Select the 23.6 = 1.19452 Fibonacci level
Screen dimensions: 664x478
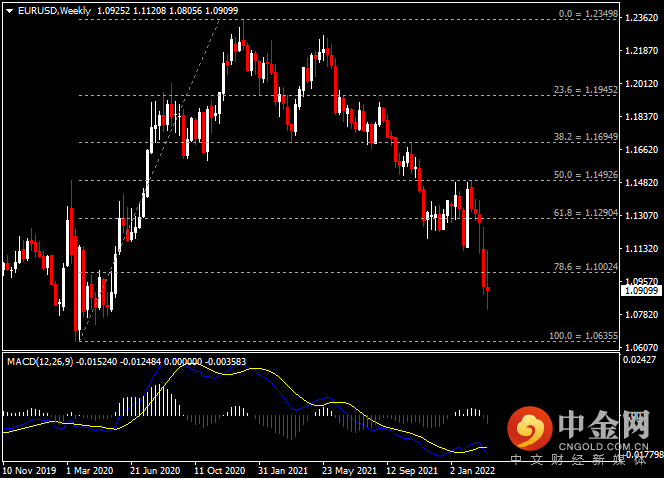tap(586, 90)
